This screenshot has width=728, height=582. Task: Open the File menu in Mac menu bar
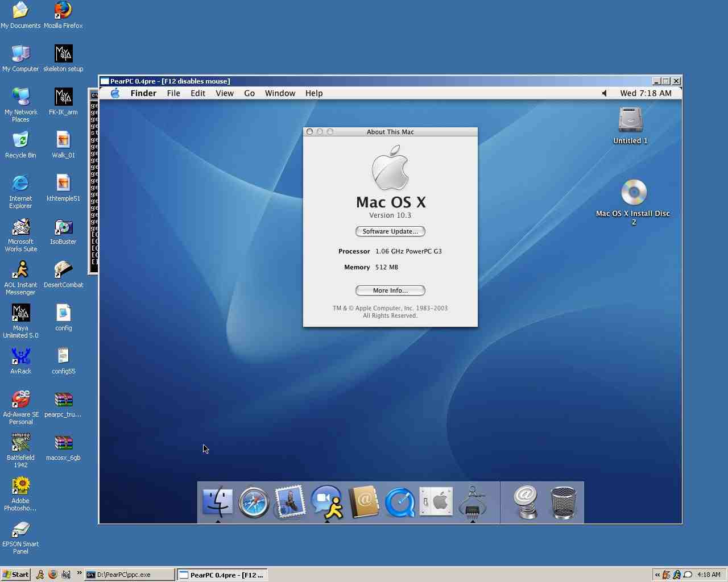coord(173,93)
